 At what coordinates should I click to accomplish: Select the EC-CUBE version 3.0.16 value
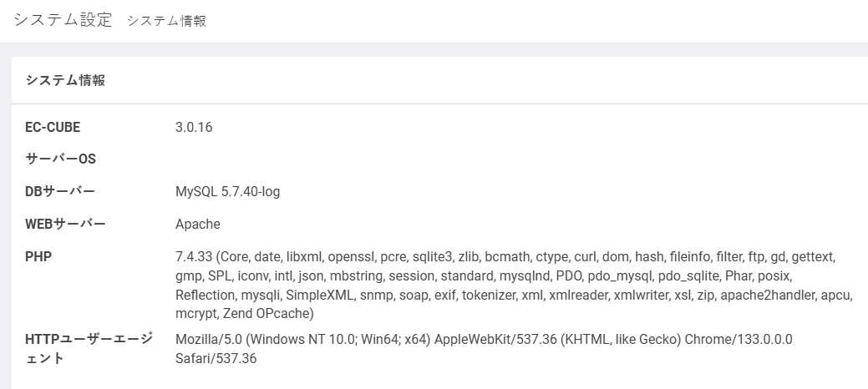pyautogui.click(x=194, y=128)
